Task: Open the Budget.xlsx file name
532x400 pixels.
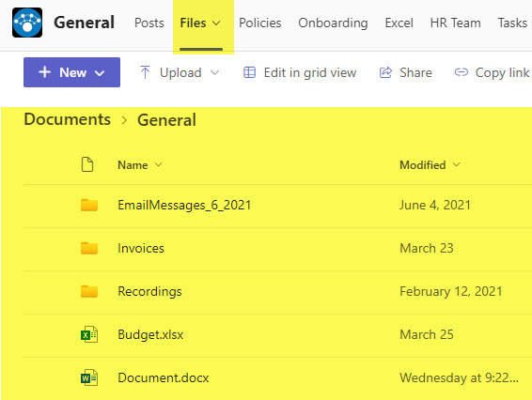Action: pos(150,335)
